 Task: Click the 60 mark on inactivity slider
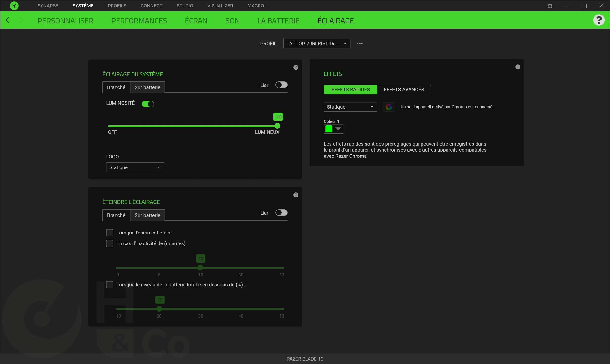click(282, 275)
